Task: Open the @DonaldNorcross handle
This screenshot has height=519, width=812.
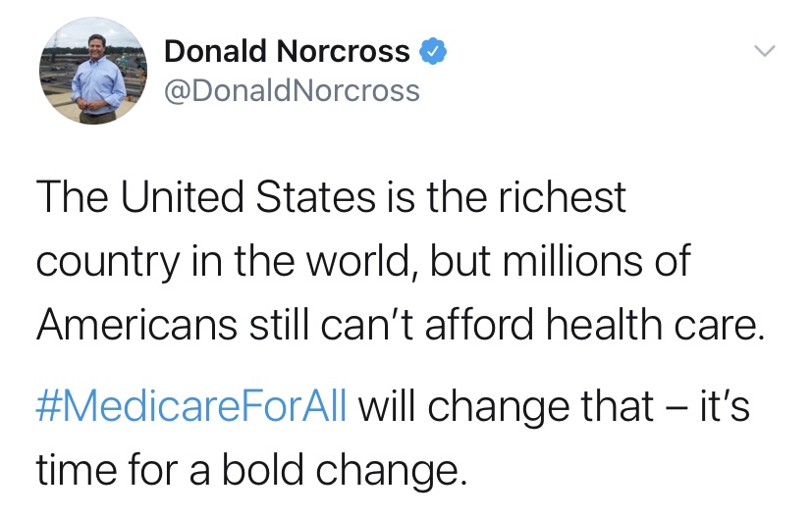Action: point(292,91)
